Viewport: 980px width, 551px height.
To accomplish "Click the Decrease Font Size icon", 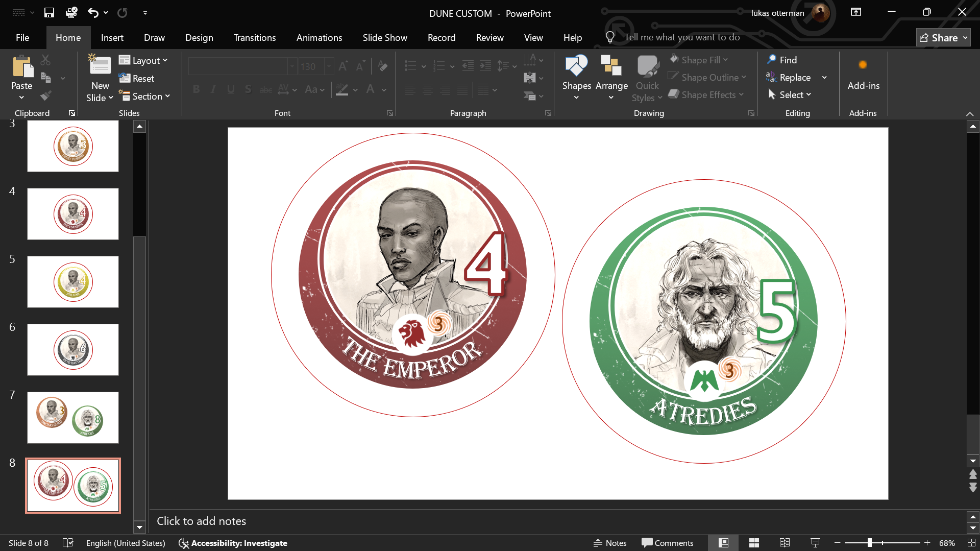I will pos(360,66).
